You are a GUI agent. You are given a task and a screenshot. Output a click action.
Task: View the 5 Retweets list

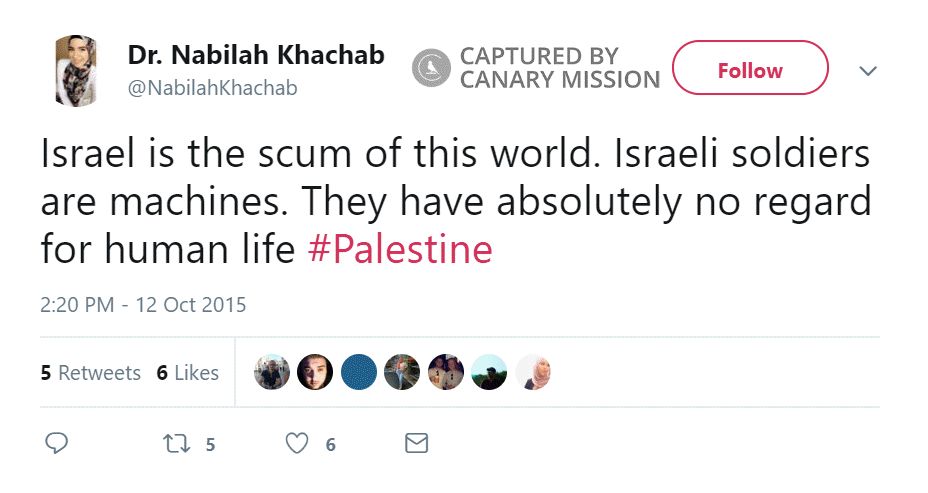click(91, 373)
